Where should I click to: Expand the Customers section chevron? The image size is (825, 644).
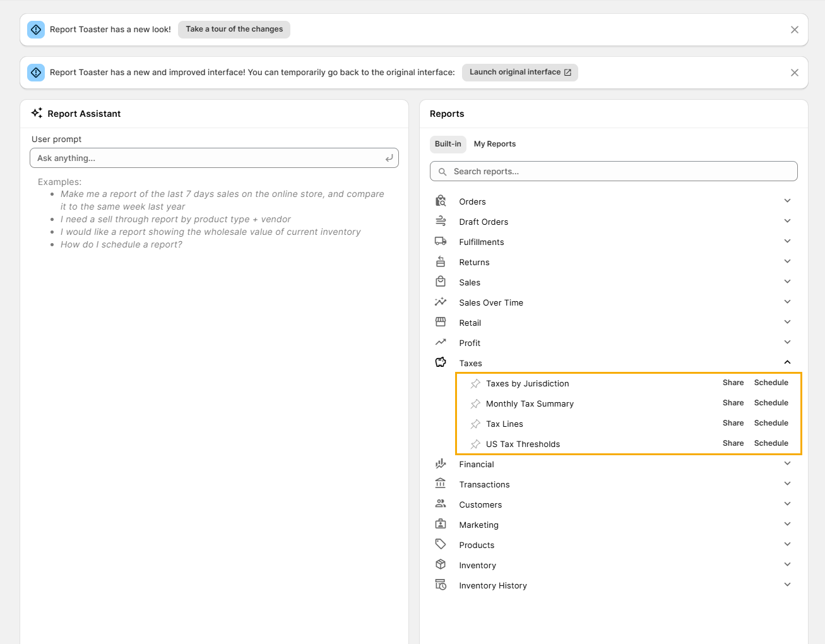[x=787, y=504]
